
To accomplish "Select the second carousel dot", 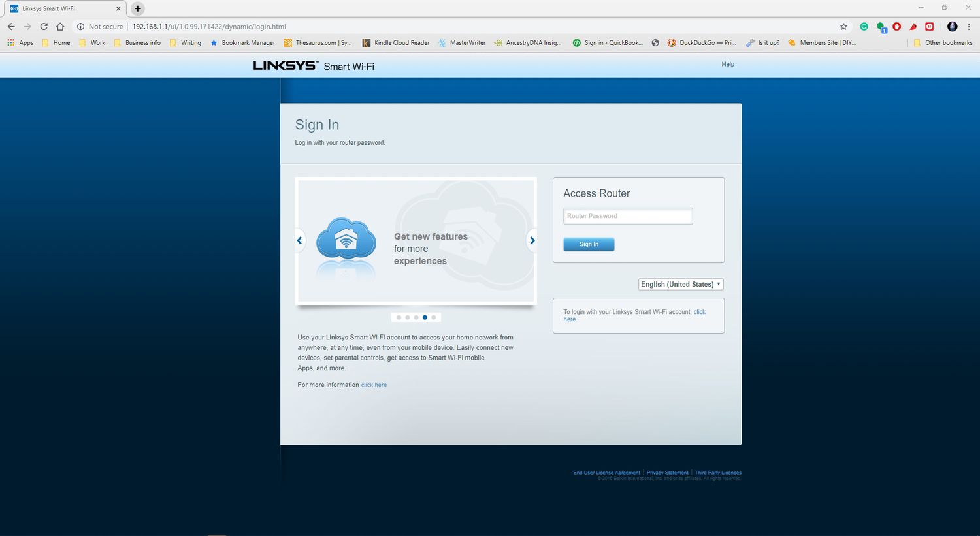I will tap(407, 317).
